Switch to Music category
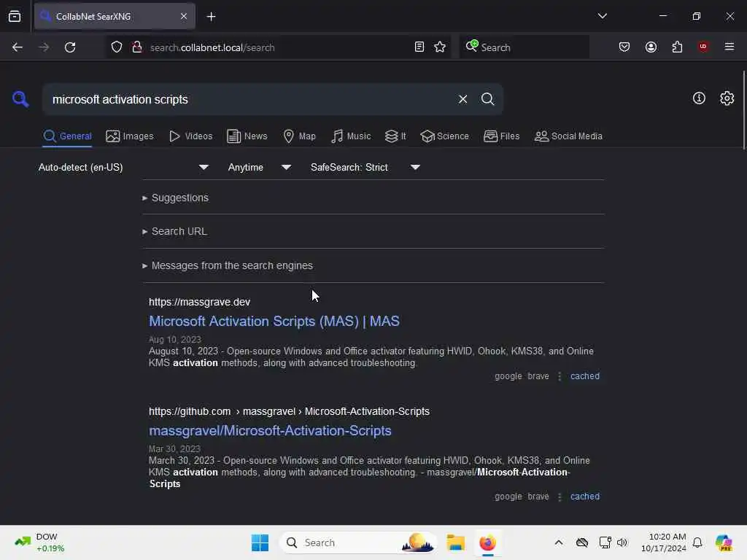The image size is (747, 560). pyautogui.click(x=351, y=136)
